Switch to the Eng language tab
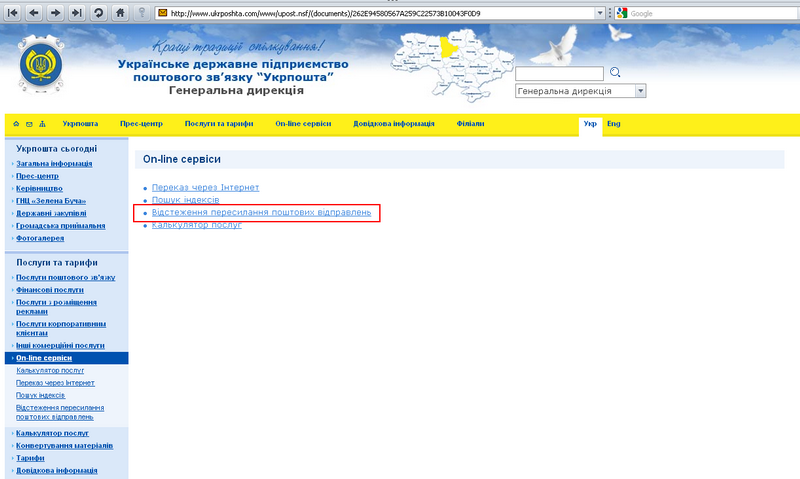 [614, 124]
